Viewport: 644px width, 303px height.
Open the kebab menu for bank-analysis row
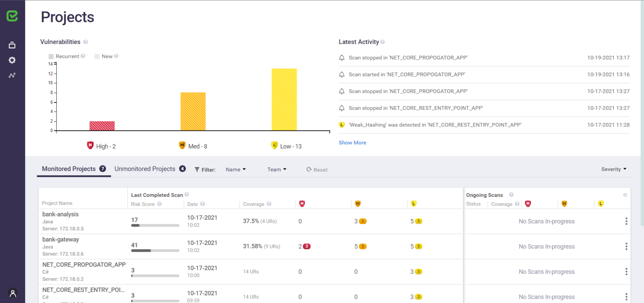tap(626, 221)
